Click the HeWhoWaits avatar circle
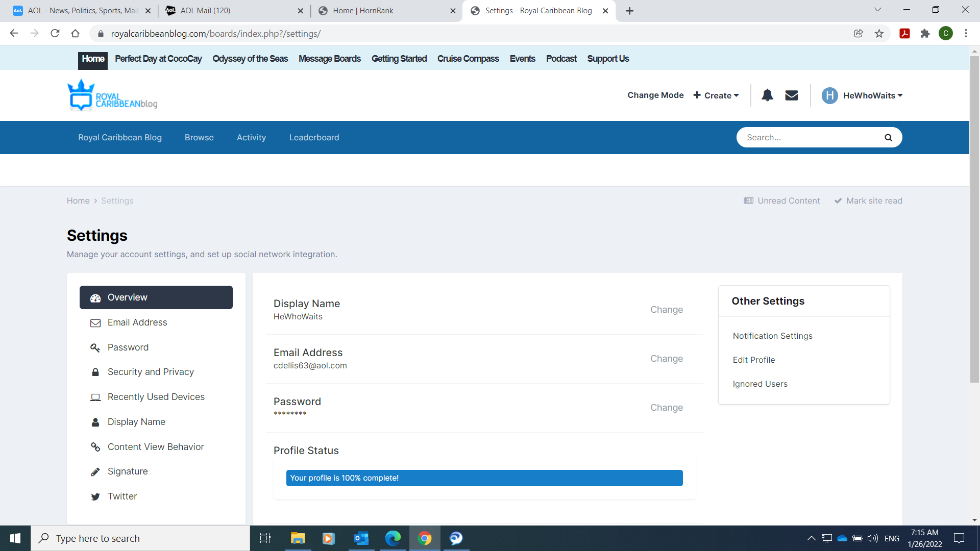This screenshot has height=551, width=980. click(830, 95)
